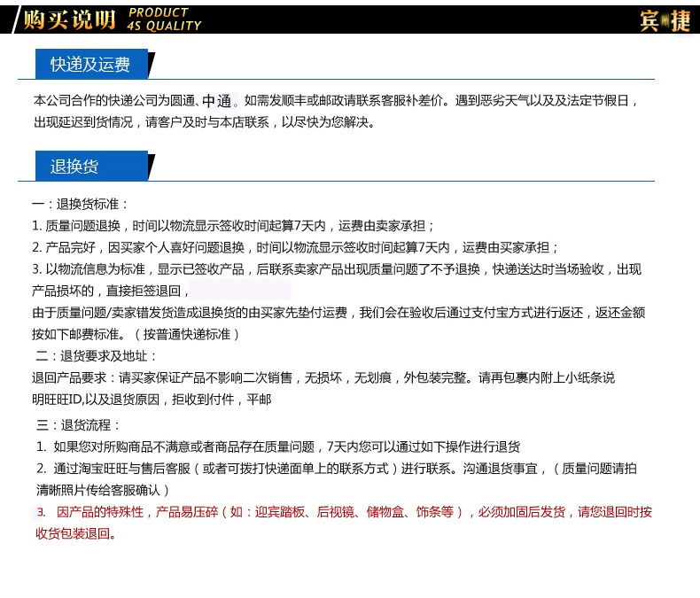Viewport: 700px width, 598px height.
Task: Click the line 出现延迟到货情况，请客户及时与本店联系
Action: 205,122
